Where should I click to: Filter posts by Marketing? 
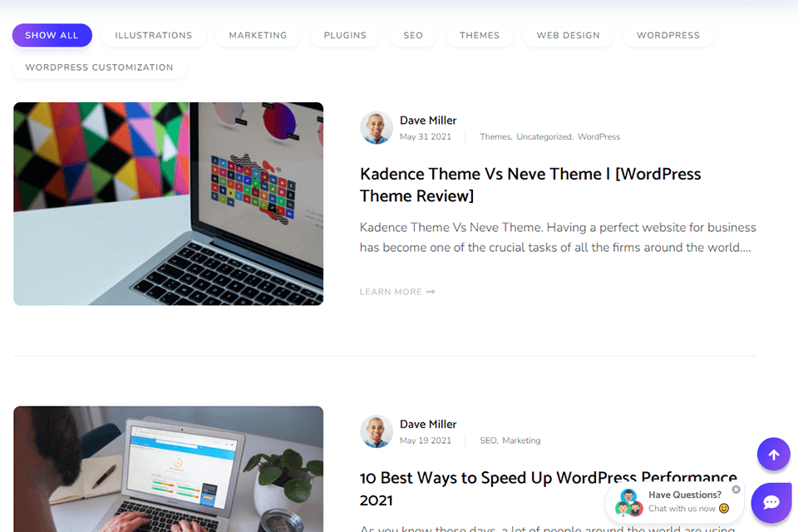click(258, 35)
